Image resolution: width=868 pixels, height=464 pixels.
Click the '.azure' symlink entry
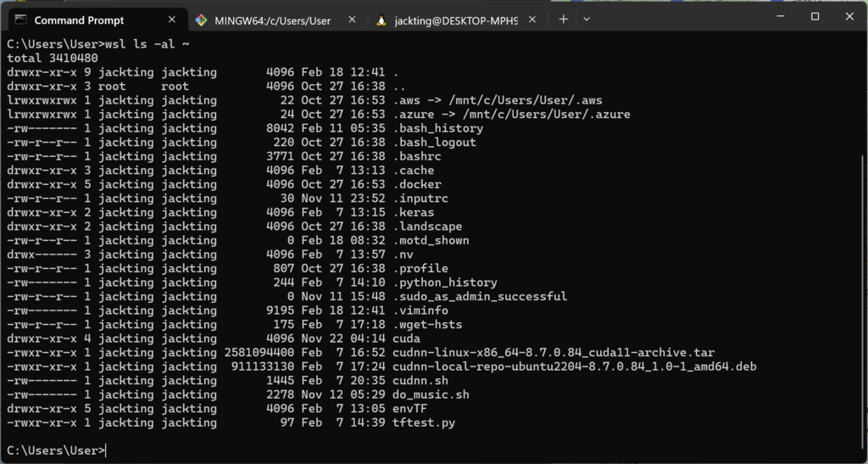pyautogui.click(x=511, y=114)
